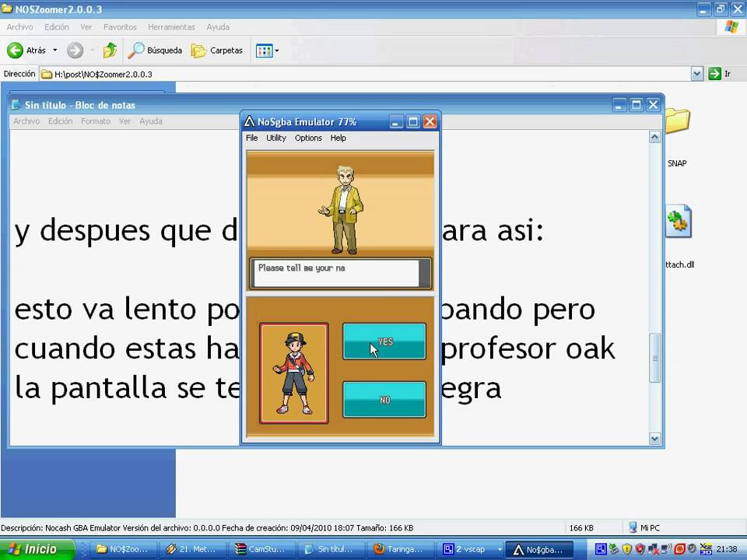
Task: Click the Xear 3D tray icon
Action: click(706, 549)
